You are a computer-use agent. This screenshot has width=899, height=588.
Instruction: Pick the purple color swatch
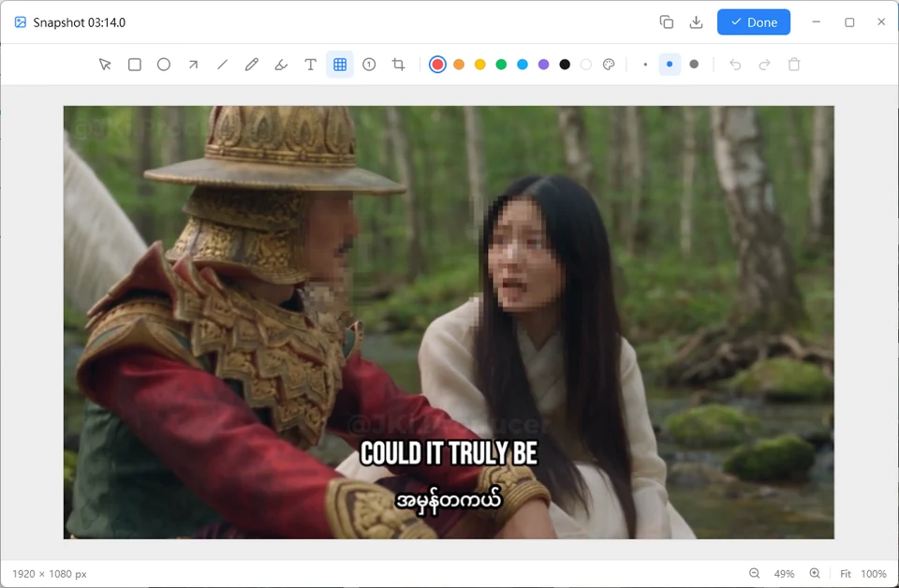click(543, 65)
